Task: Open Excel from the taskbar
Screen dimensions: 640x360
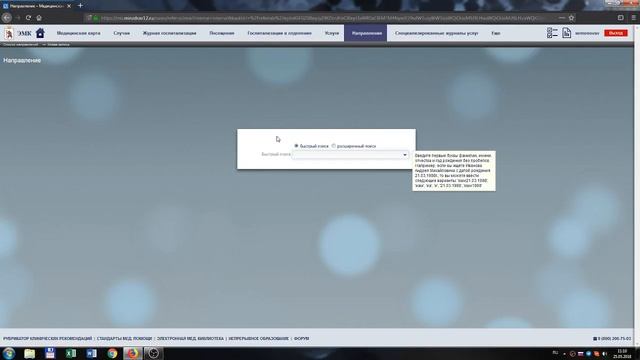Action: pyautogui.click(x=71, y=353)
